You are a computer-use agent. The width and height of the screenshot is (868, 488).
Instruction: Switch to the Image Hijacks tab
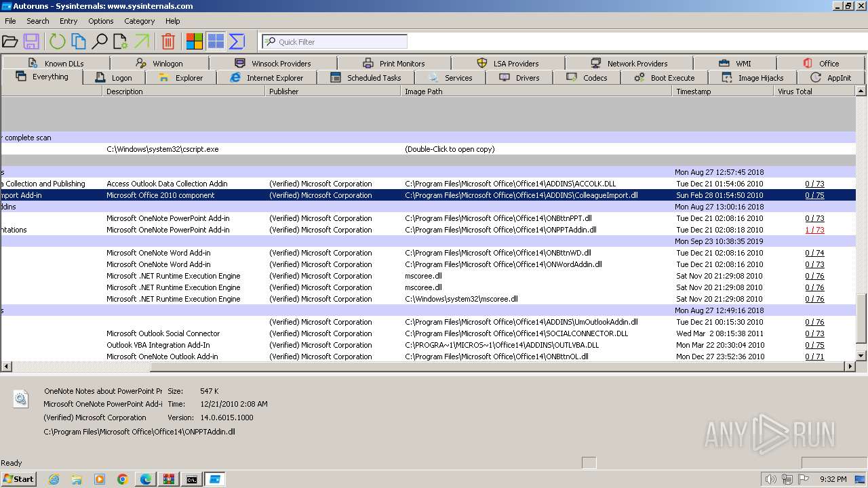[753, 77]
